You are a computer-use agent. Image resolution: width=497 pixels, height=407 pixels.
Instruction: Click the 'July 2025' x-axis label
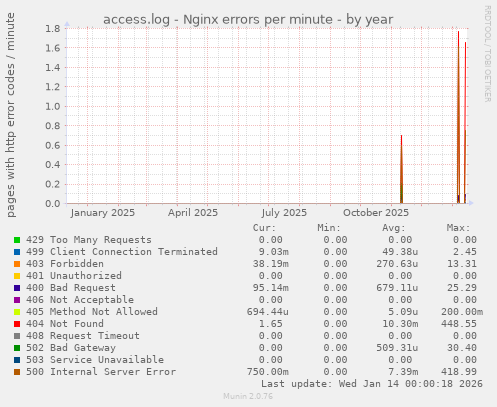point(284,213)
